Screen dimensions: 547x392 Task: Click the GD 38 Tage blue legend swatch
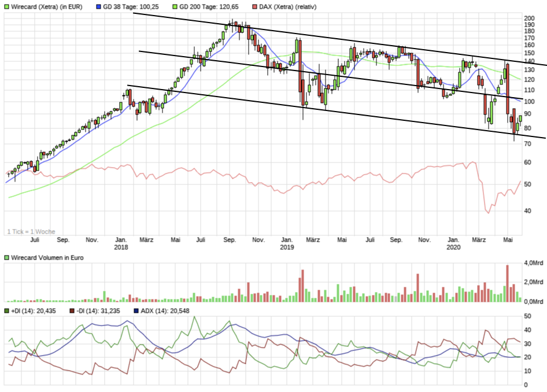click(98, 6)
